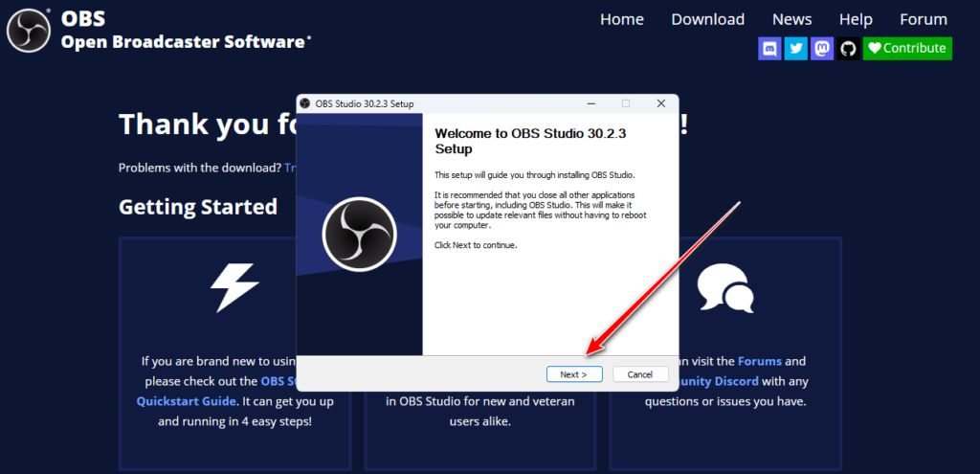Image resolution: width=980 pixels, height=474 pixels.
Task: Go to the Home page
Action: [x=622, y=19]
